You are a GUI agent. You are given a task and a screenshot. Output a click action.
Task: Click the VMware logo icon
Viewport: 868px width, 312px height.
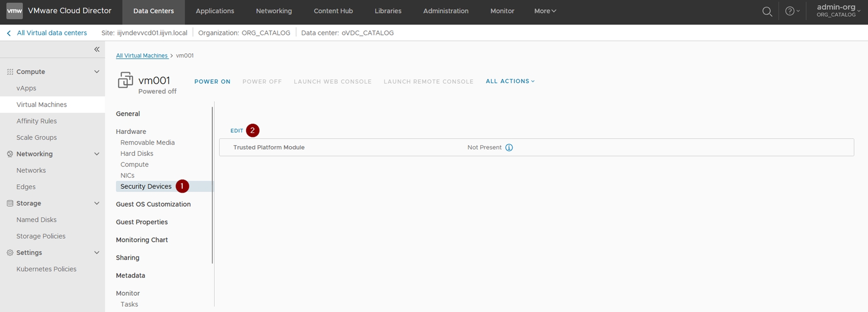coord(14,11)
